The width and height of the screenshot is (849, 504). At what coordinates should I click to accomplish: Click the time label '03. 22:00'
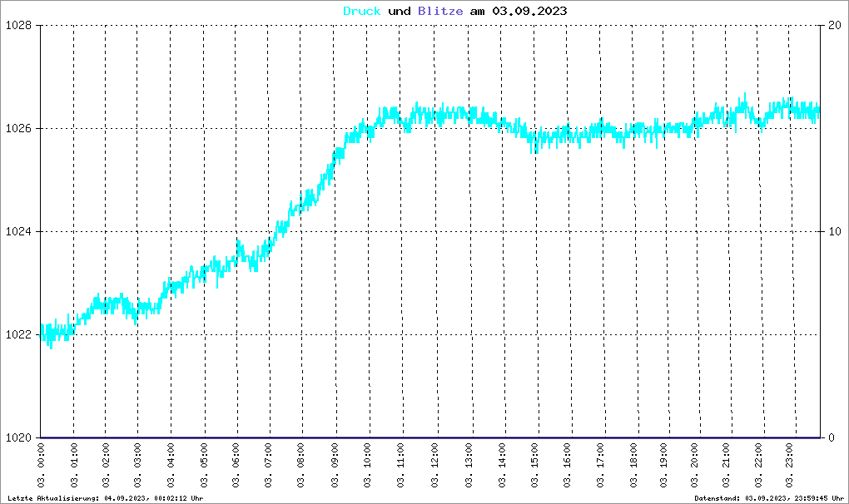[x=758, y=466]
